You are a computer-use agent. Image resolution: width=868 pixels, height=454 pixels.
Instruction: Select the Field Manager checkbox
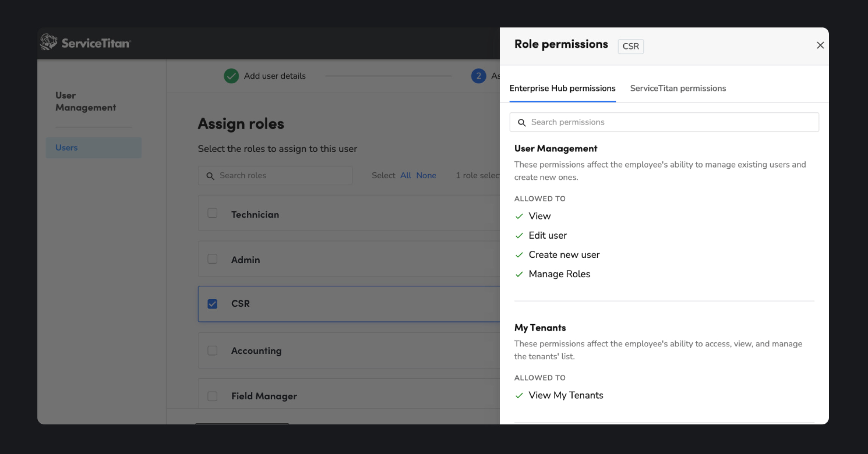pos(212,396)
